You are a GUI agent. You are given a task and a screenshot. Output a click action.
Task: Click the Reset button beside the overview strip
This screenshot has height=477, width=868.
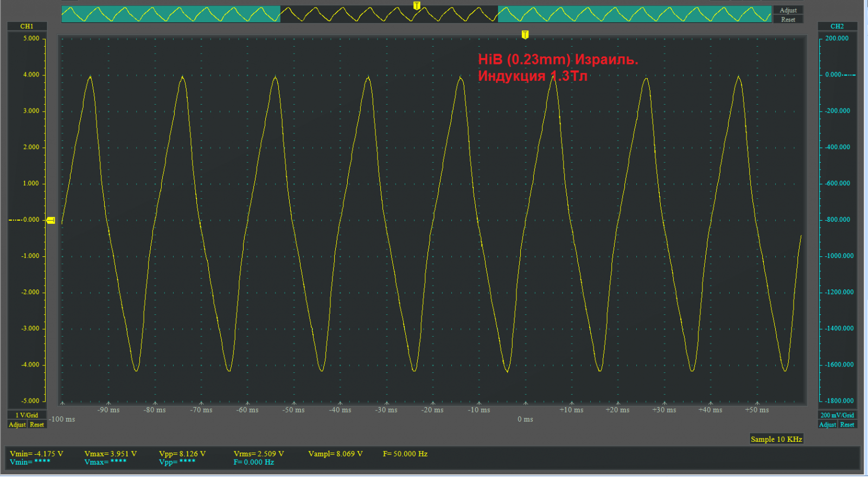click(x=788, y=20)
